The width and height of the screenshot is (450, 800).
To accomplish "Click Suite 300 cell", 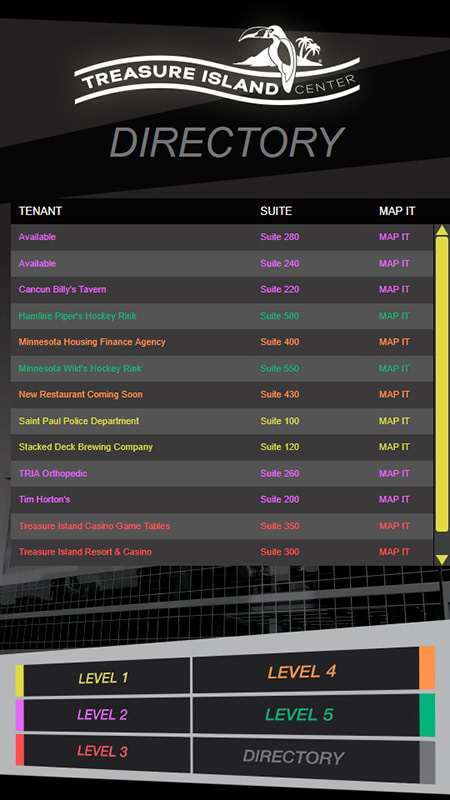I will pos(280,552).
